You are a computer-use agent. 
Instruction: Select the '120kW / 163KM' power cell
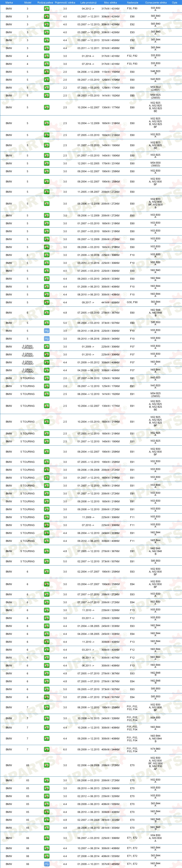pyautogui.click(x=110, y=378)
